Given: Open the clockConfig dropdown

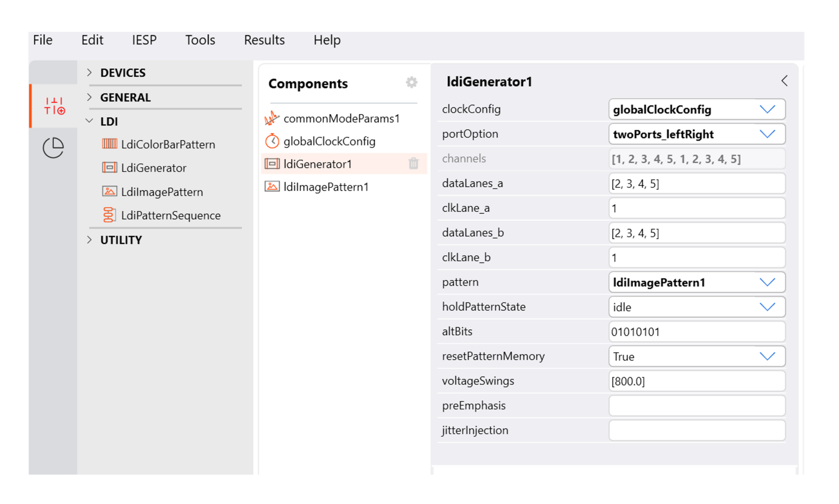Looking at the screenshot, I should tap(767, 109).
